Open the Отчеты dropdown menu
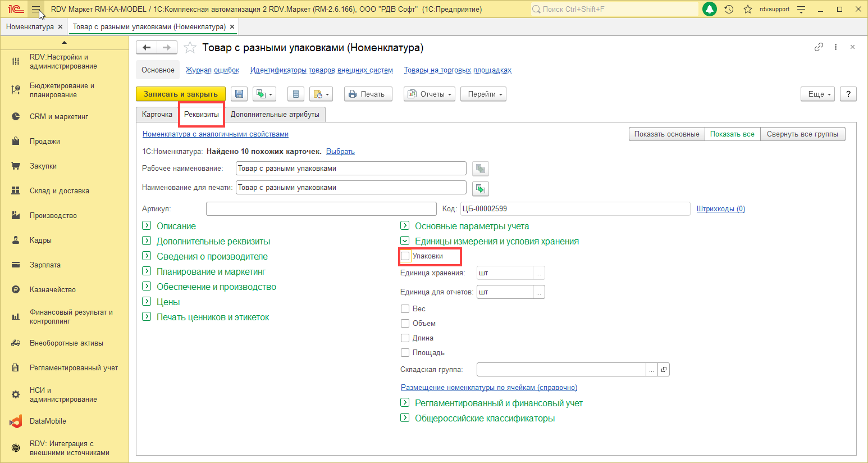This screenshot has width=868, height=463. click(x=430, y=94)
